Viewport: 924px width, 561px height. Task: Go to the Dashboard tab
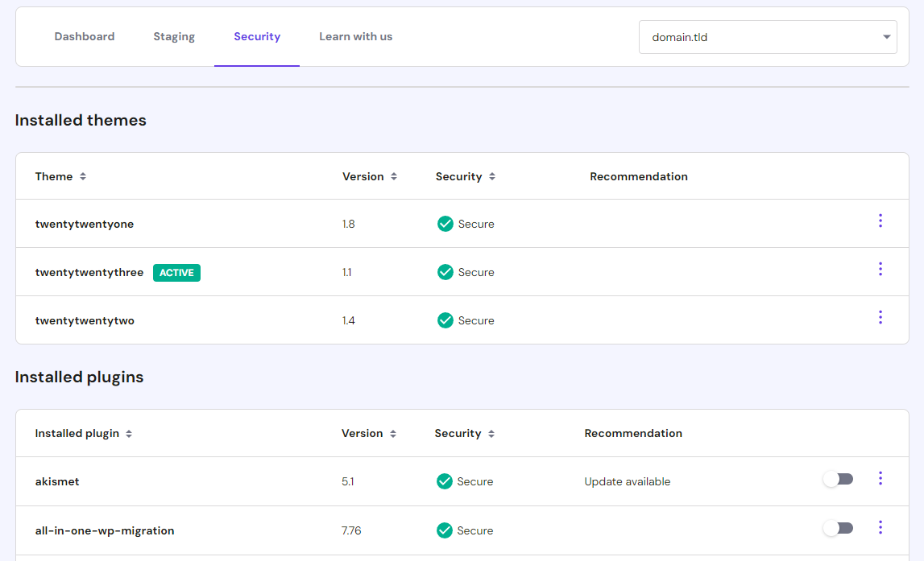84,36
